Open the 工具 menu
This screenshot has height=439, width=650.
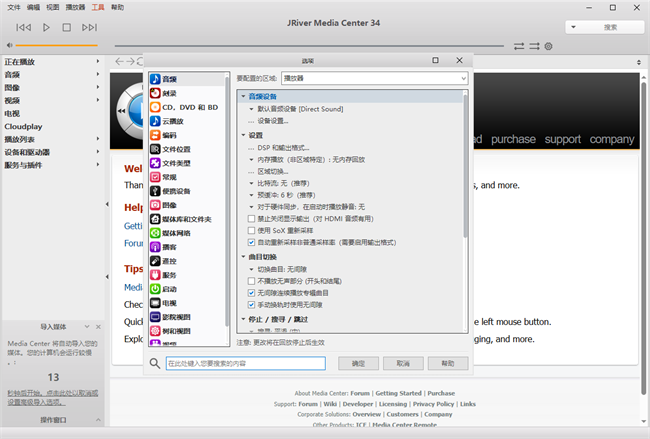(97, 6)
